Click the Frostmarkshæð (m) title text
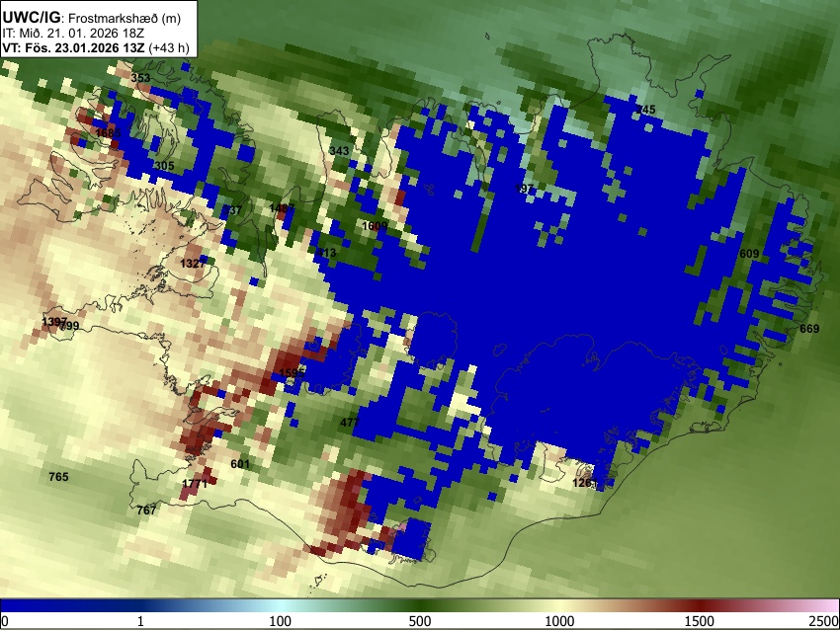The image size is (840, 630). point(125,18)
